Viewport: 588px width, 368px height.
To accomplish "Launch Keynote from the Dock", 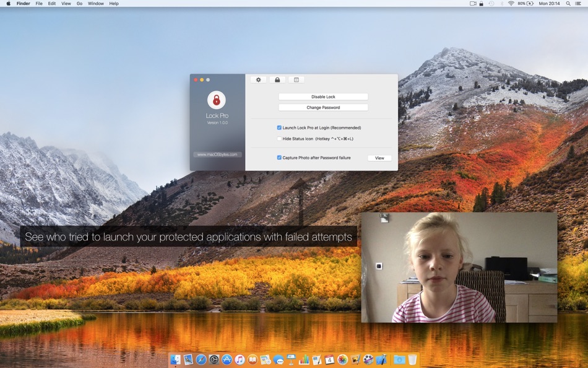I will [292, 359].
